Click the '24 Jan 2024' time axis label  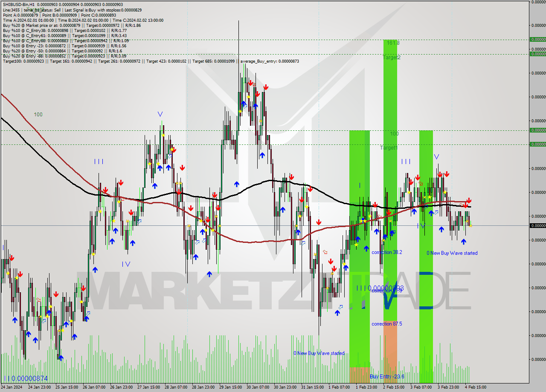pyautogui.click(x=12, y=387)
